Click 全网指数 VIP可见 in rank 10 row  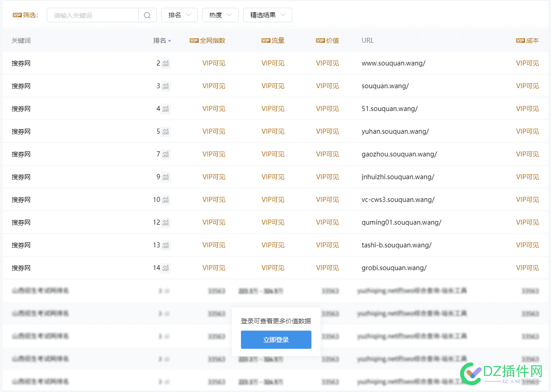click(214, 200)
